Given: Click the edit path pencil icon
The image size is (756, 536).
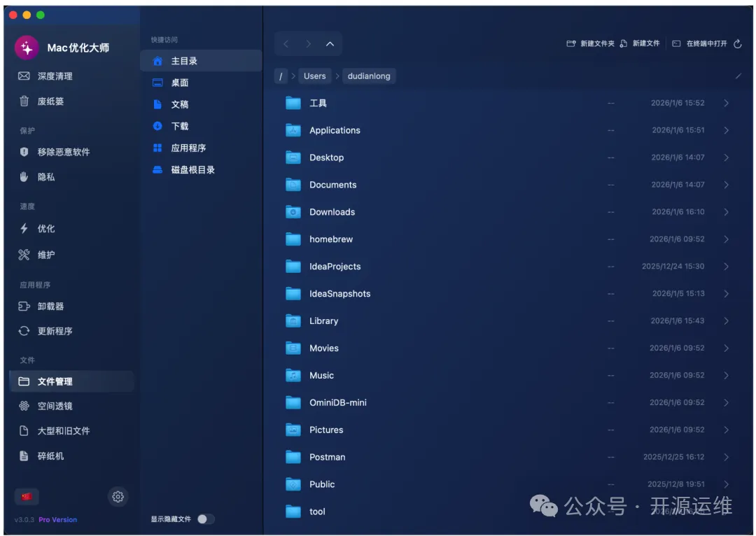Looking at the screenshot, I should coord(738,76).
